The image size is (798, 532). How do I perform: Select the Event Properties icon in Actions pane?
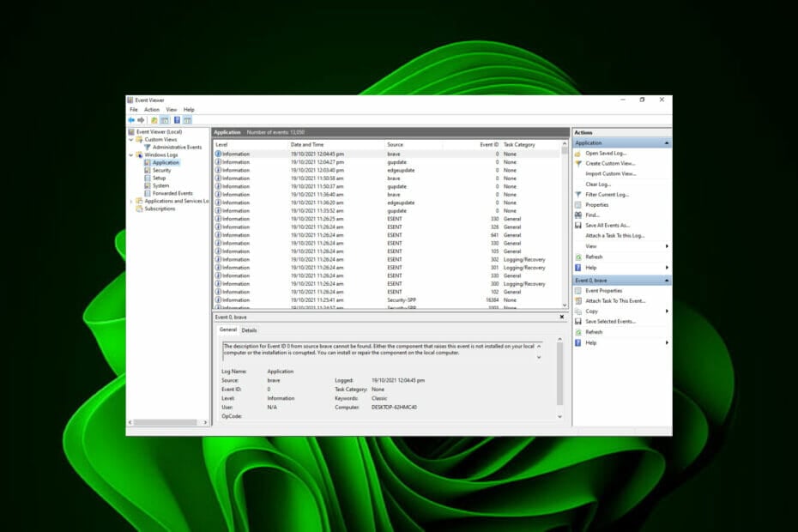tap(578, 293)
